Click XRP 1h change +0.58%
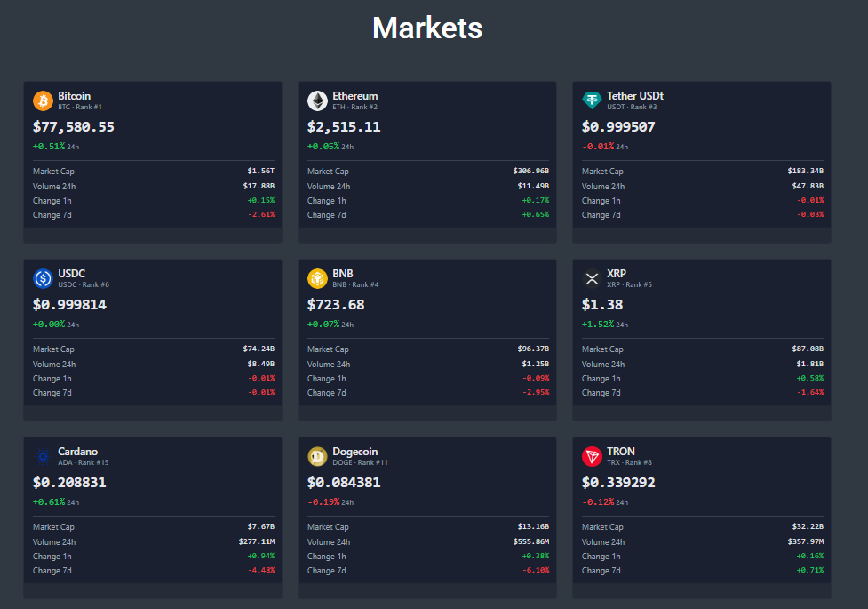Screen dimensions: 868x609 (x=810, y=379)
